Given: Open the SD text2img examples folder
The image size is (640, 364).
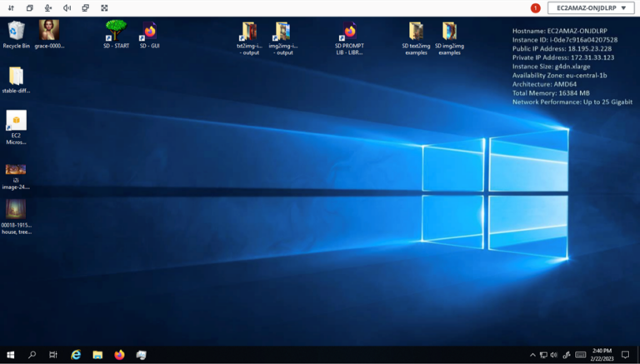Looking at the screenshot, I should click(x=416, y=32).
